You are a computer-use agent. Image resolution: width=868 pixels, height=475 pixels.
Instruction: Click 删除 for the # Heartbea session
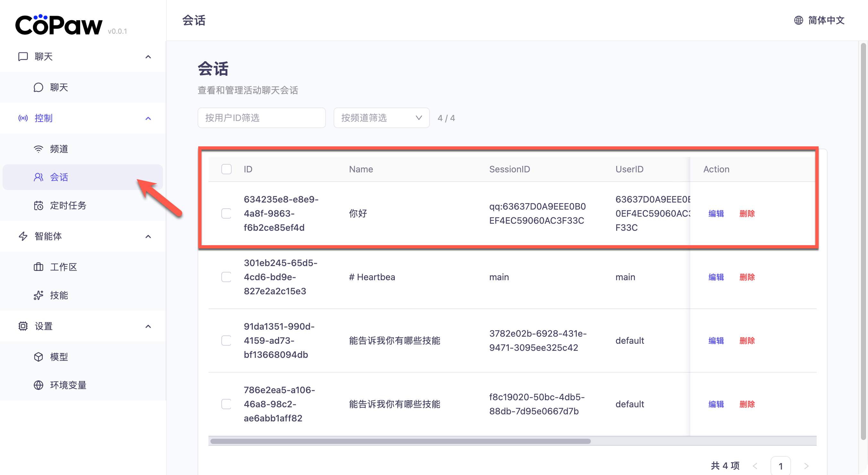pyautogui.click(x=747, y=277)
